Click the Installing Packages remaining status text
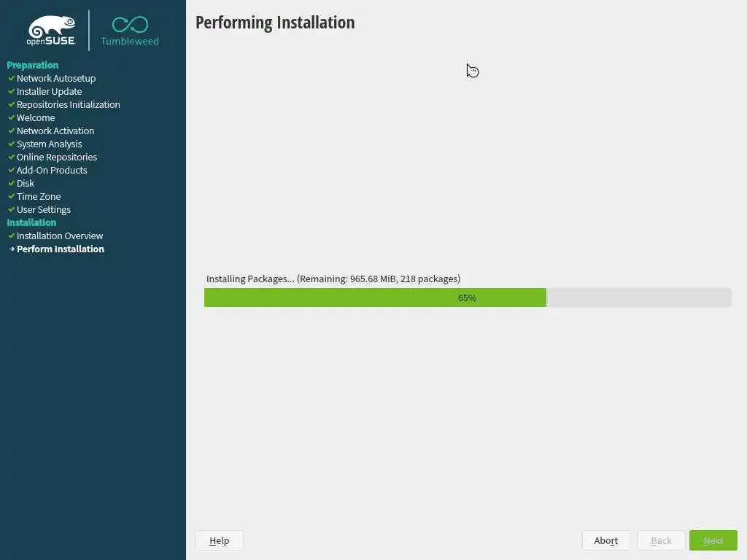Viewport: 747px width, 560px height. point(333,279)
